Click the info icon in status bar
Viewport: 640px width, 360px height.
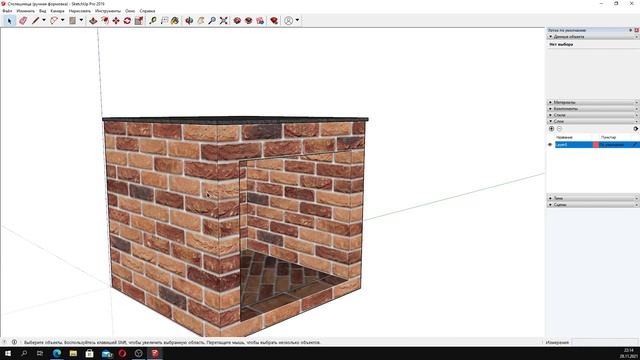point(14,342)
